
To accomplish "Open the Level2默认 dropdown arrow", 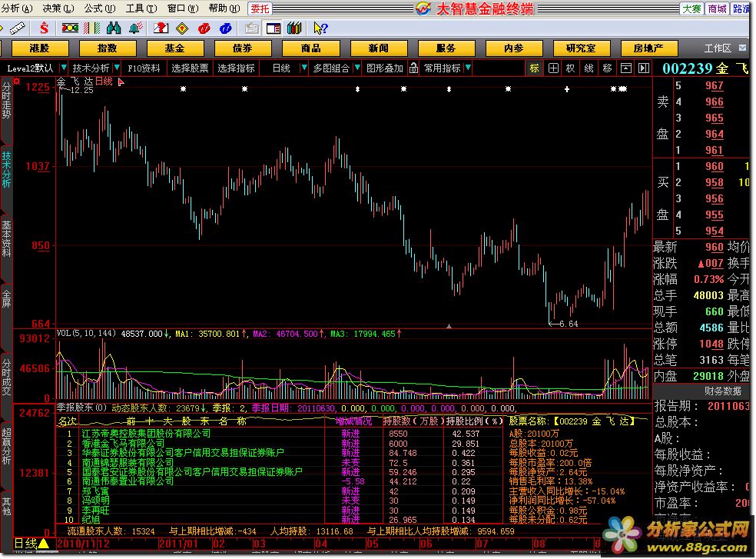I will pos(64,68).
